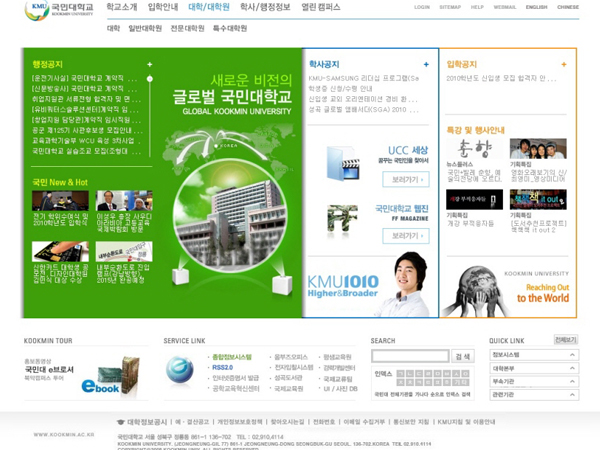The image size is (600, 450).
Task: Click plus icon beside 학사공지 heading
Action: click(x=426, y=64)
